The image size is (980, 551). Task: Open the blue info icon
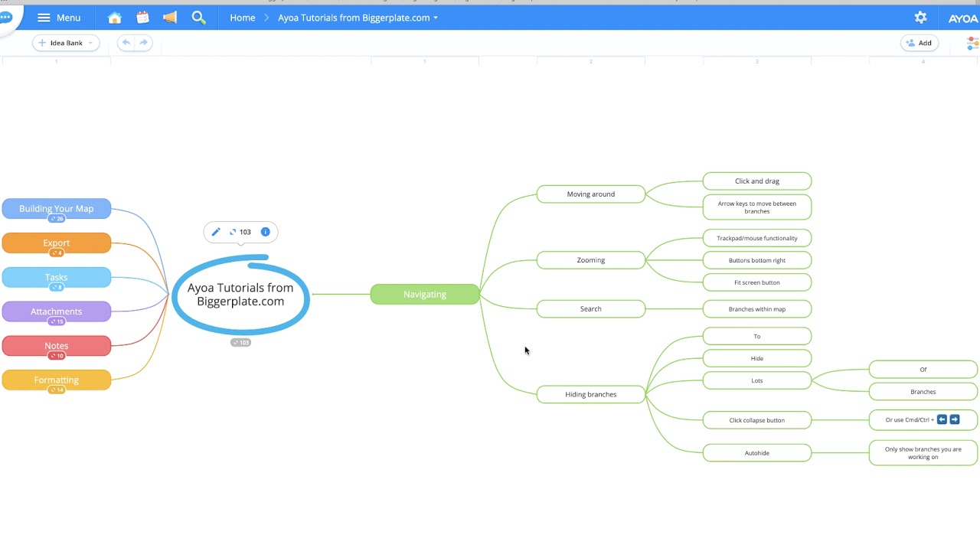(266, 232)
